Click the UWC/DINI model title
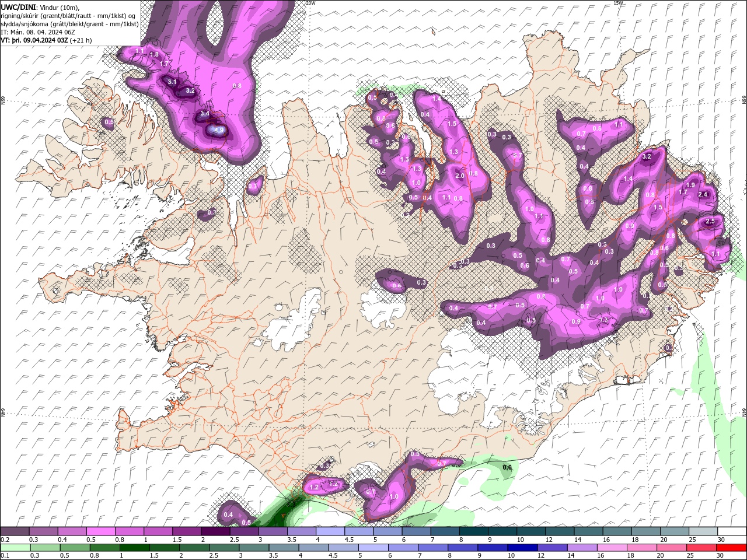This screenshot has height=560, width=747. (18, 7)
